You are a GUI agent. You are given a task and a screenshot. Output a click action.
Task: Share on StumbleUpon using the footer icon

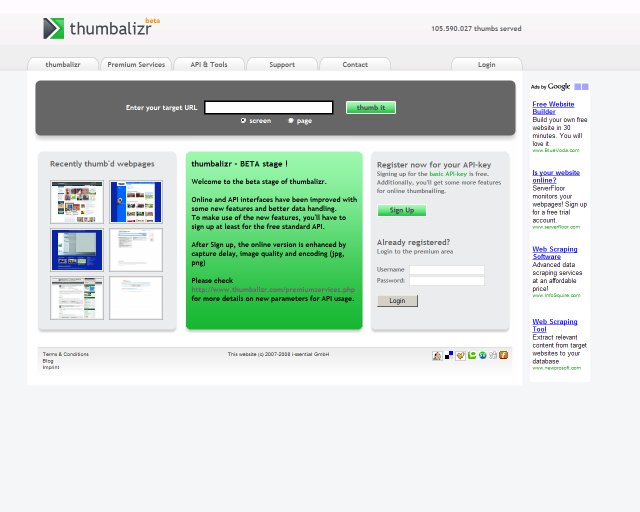482,355
